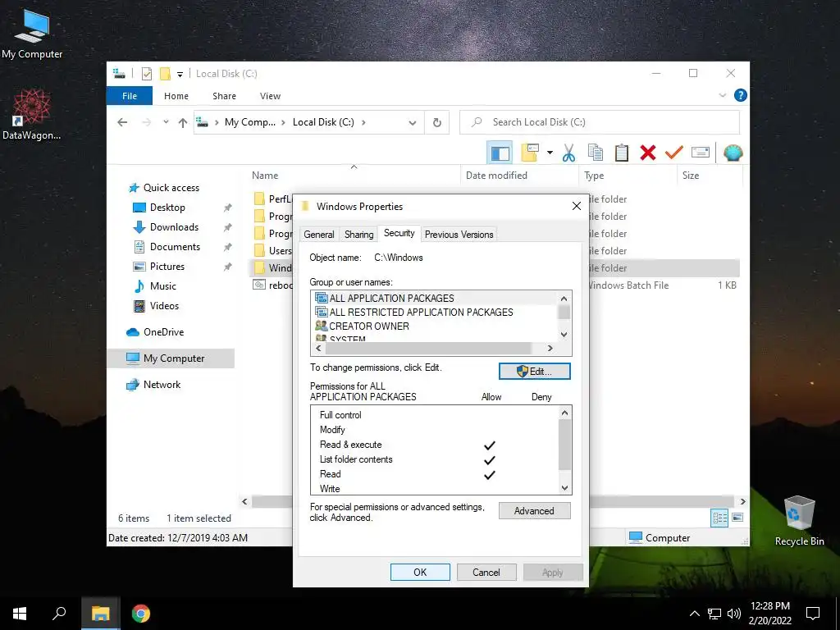Open My Computer desktop icon
840x630 pixels.
pyautogui.click(x=32, y=34)
